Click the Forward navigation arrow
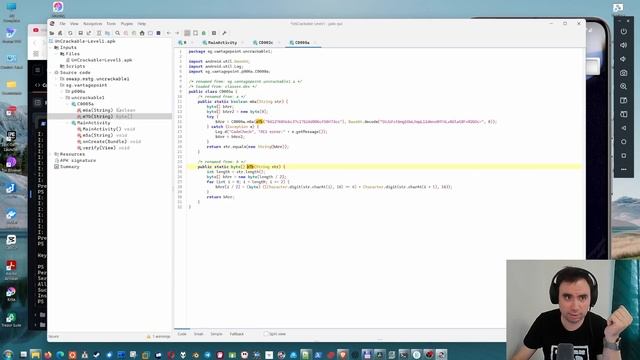640x360 pixels. coord(177,33)
